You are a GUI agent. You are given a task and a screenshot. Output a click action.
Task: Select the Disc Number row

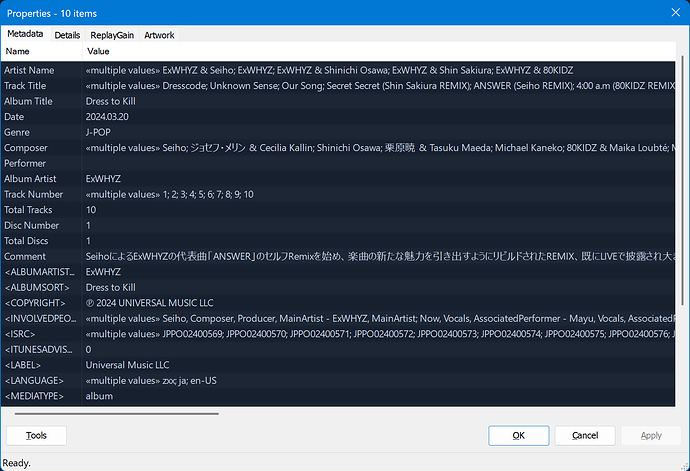pyautogui.click(x=338, y=225)
